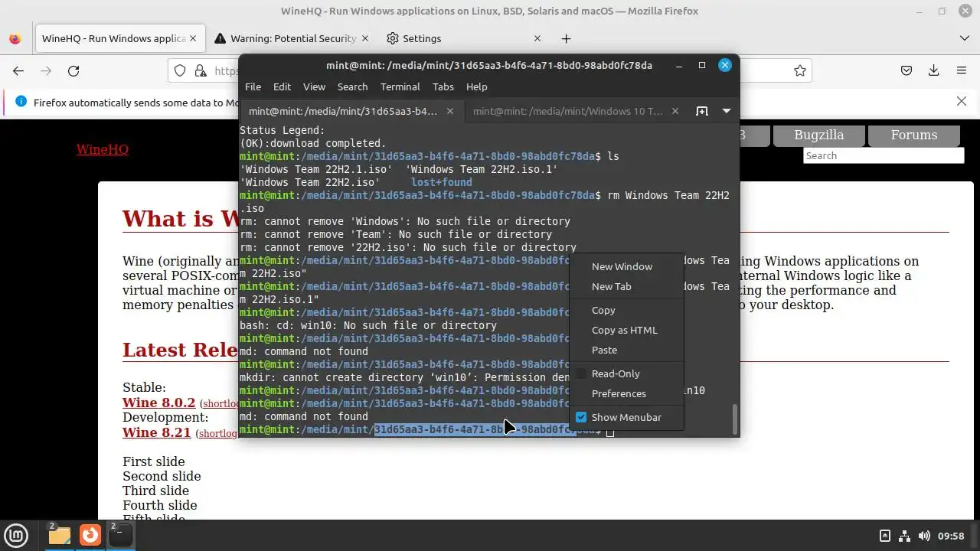Click 'lost+found' in the ls output
This screenshot has height=551, width=980.
(441, 182)
